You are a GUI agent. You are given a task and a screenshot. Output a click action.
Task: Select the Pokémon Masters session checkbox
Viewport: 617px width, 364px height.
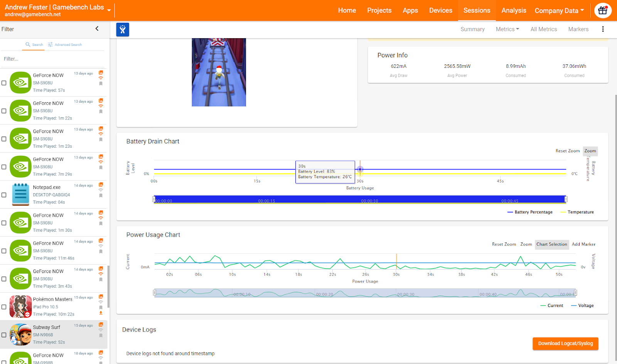tap(4, 307)
